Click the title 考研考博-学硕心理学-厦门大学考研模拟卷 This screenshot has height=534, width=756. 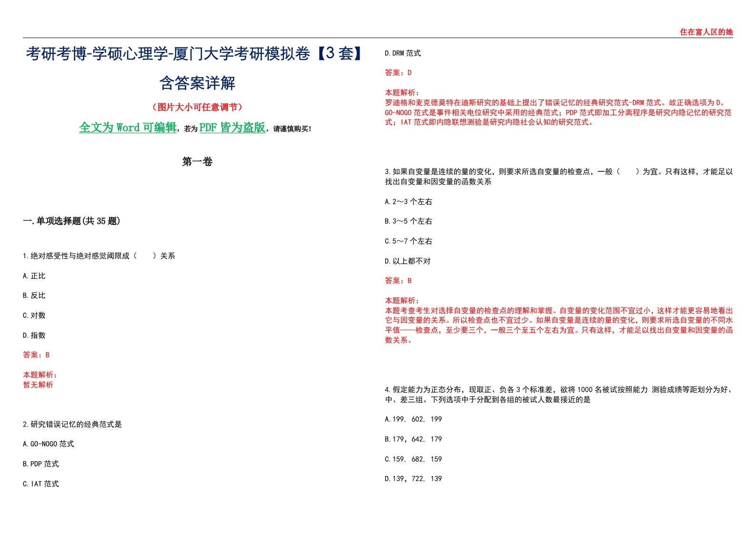tap(168, 53)
